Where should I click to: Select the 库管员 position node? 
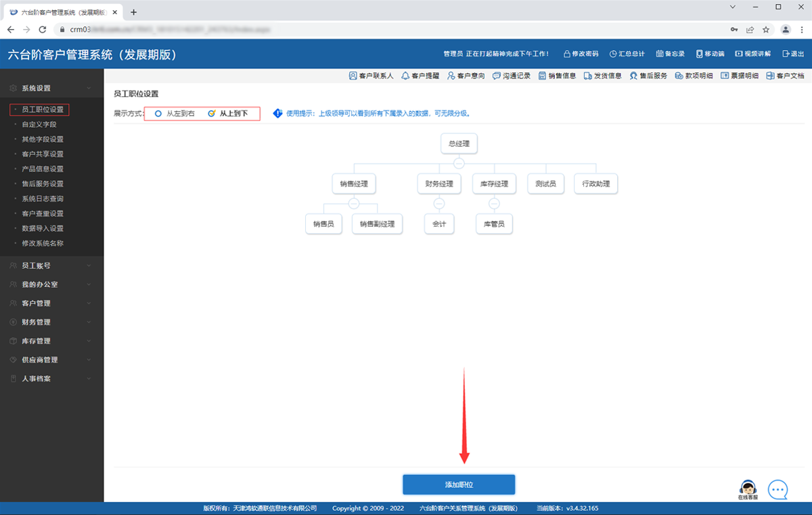[x=494, y=224]
